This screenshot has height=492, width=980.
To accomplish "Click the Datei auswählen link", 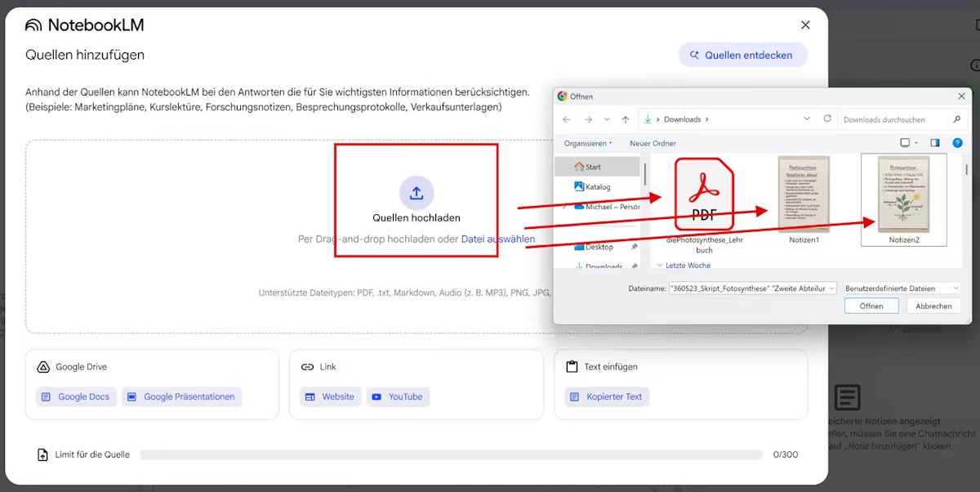I will 498,239.
